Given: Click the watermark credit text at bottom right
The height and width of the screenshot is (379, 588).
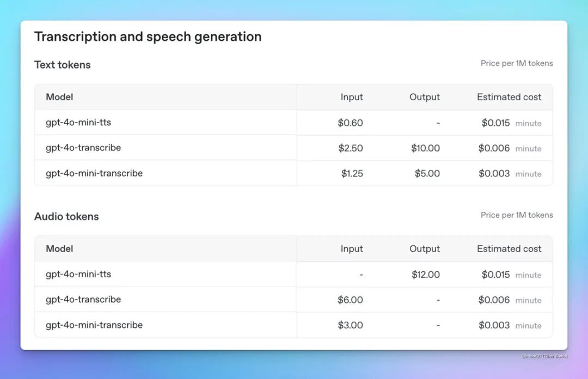Looking at the screenshot, I should click(x=544, y=356).
